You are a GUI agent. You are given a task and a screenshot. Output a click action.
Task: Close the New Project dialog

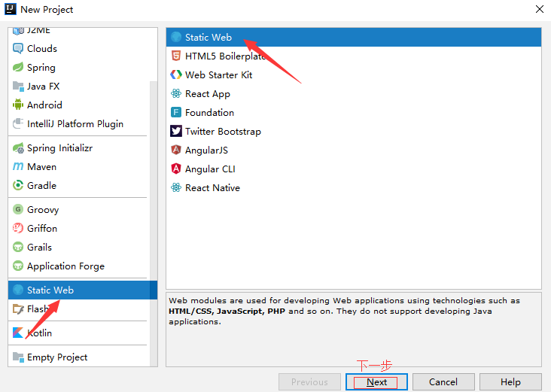pyautogui.click(x=540, y=9)
